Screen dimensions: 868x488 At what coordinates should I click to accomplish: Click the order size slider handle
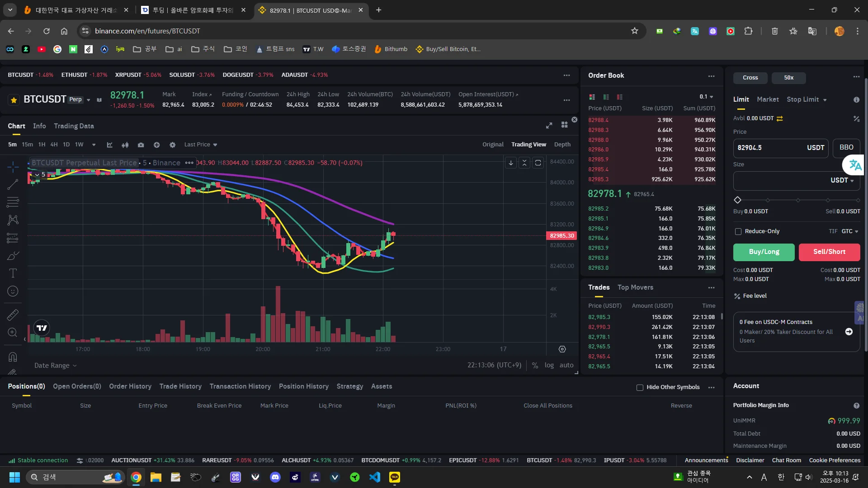click(x=738, y=200)
